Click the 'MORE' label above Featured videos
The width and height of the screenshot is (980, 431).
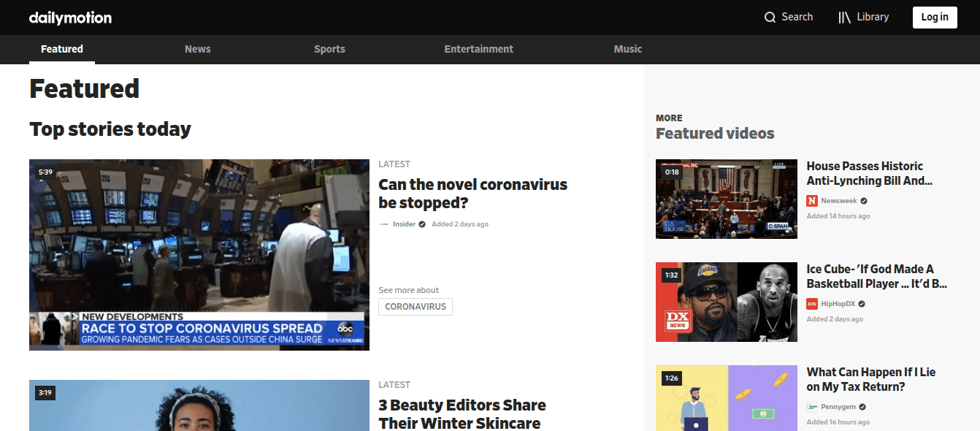tap(669, 118)
